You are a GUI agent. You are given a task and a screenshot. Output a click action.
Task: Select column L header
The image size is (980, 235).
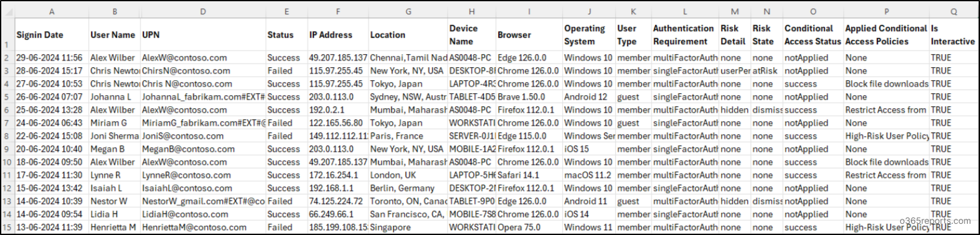tap(685, 11)
